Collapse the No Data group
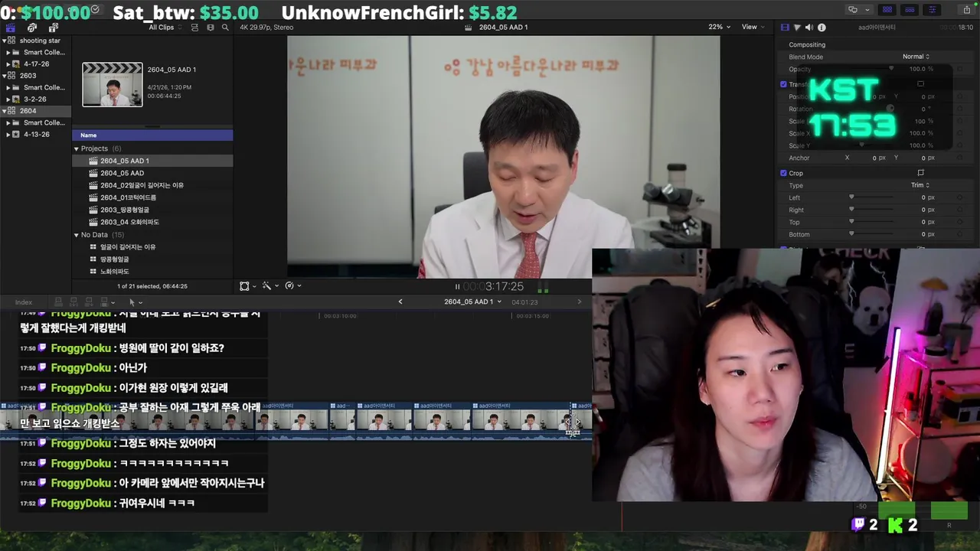The width and height of the screenshot is (980, 551). pyautogui.click(x=77, y=235)
